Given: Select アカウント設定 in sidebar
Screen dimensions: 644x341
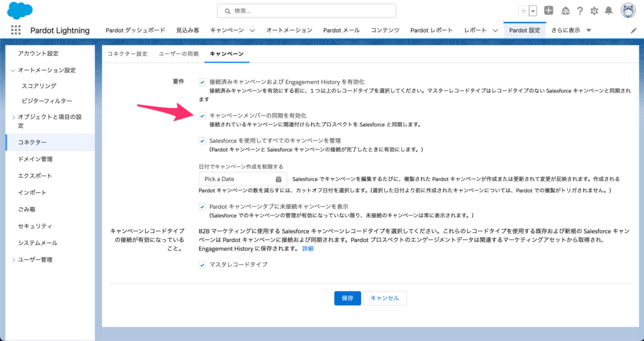Looking at the screenshot, I should [x=38, y=54].
